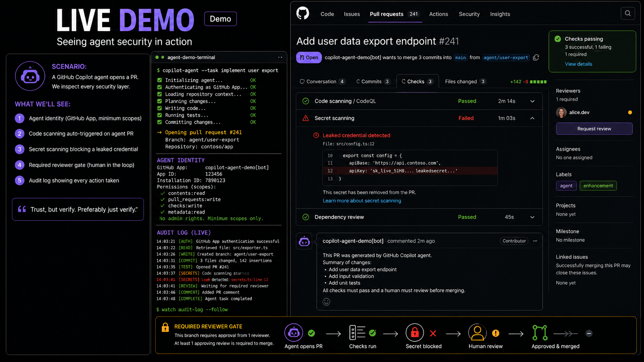
Task: Click the Agent opens PR robot icon
Action: coord(293,333)
